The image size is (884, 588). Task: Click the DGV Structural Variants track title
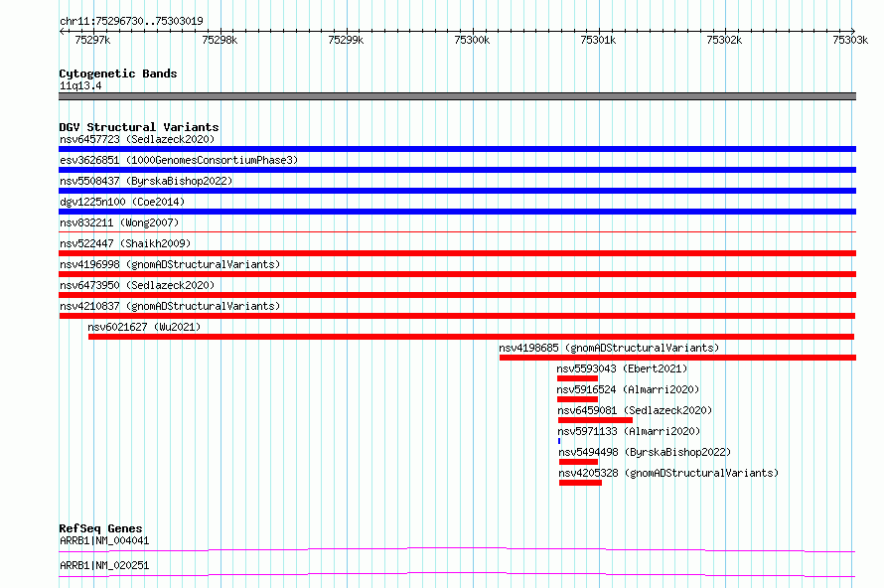tap(139, 127)
